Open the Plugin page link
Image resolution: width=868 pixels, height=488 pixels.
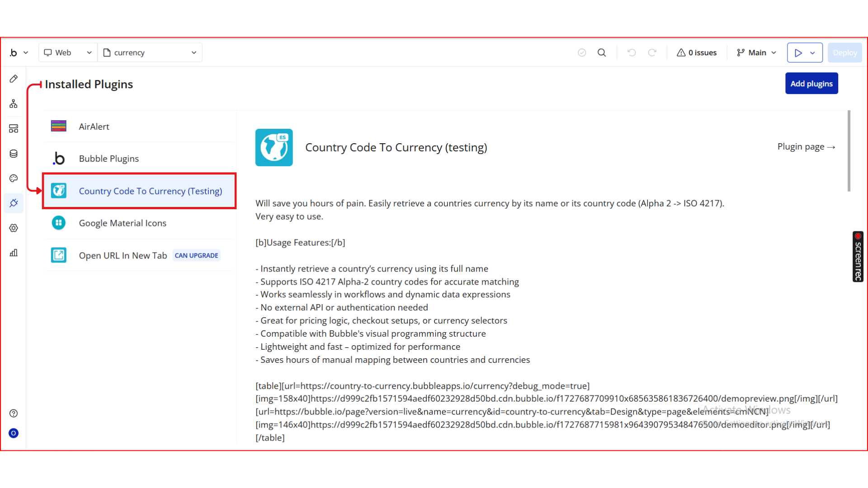[806, 147]
